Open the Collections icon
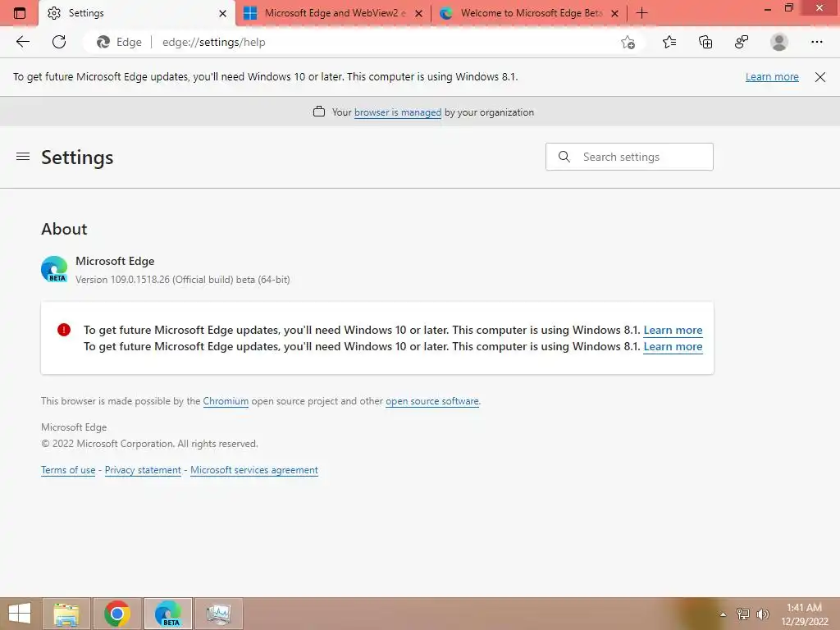 point(705,42)
